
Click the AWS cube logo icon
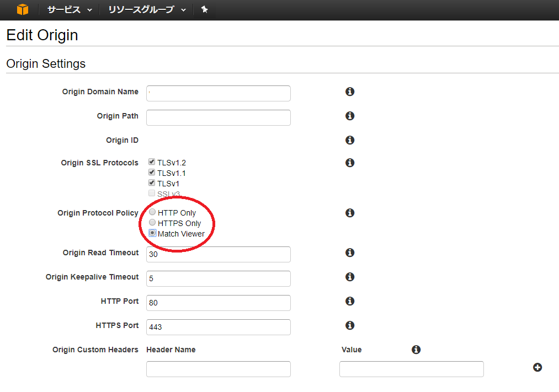pyautogui.click(x=23, y=9)
